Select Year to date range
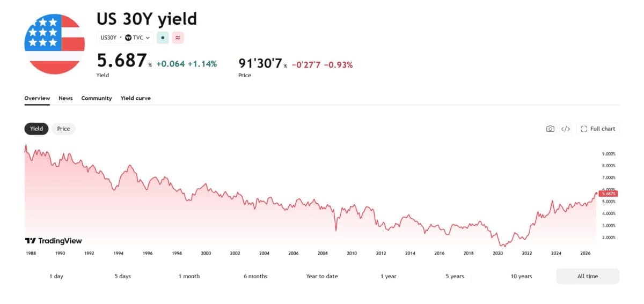The height and width of the screenshot is (304, 644). [322, 276]
